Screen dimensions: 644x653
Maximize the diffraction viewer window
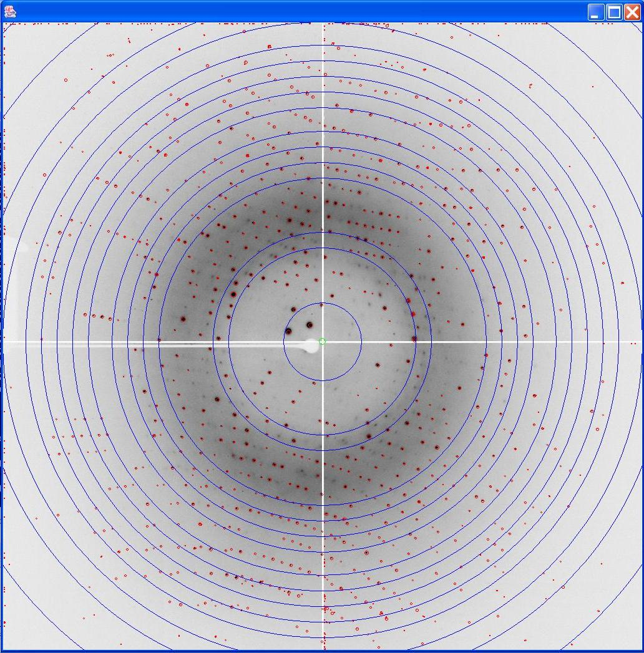(x=614, y=12)
